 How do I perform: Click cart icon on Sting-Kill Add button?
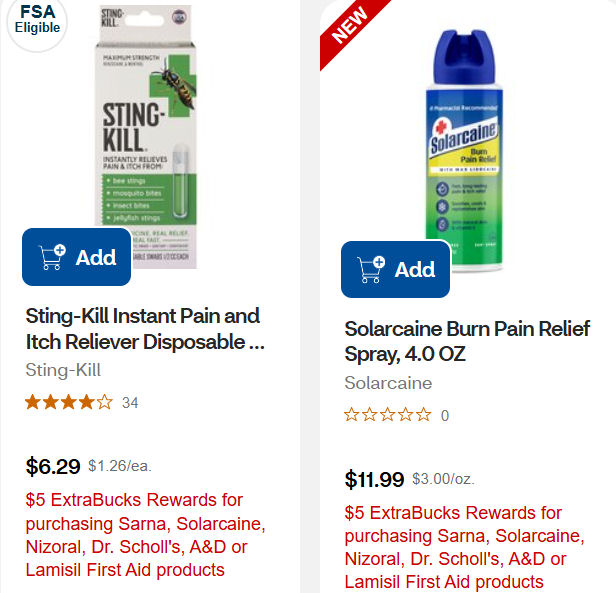pos(53,257)
